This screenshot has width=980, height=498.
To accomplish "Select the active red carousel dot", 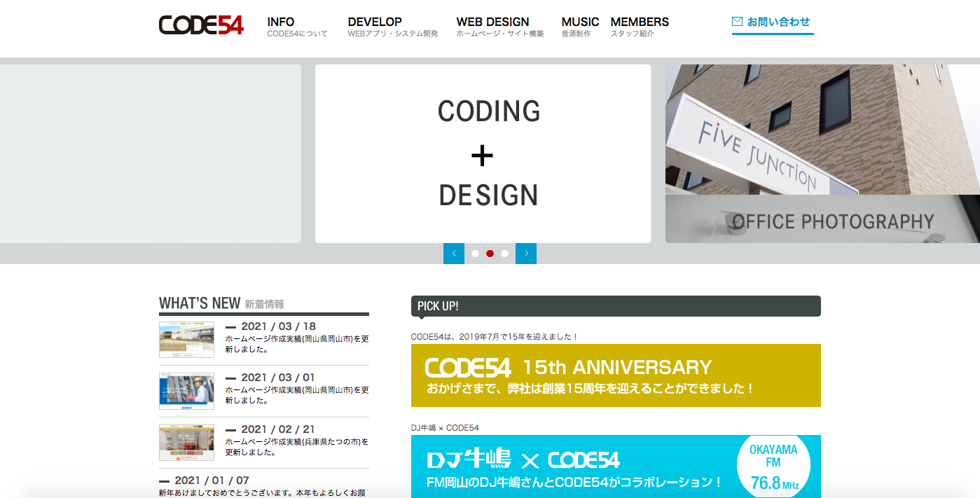I will click(x=490, y=254).
